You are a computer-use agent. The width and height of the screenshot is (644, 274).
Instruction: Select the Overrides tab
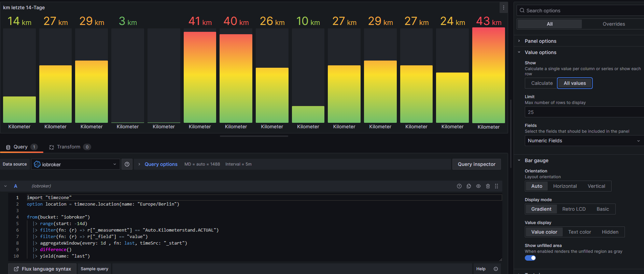pyautogui.click(x=614, y=24)
